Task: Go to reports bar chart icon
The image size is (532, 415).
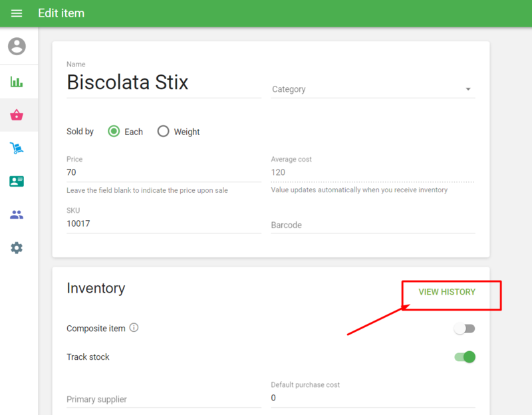Action: [x=17, y=82]
